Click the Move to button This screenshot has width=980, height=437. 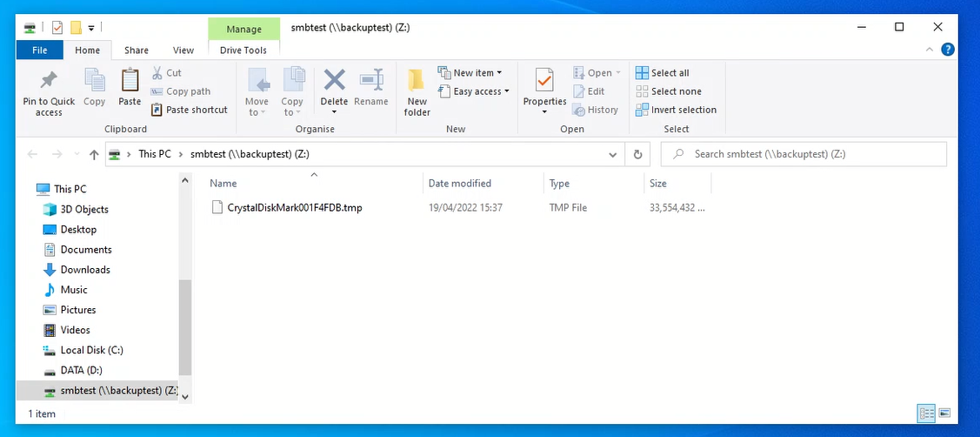[x=257, y=92]
